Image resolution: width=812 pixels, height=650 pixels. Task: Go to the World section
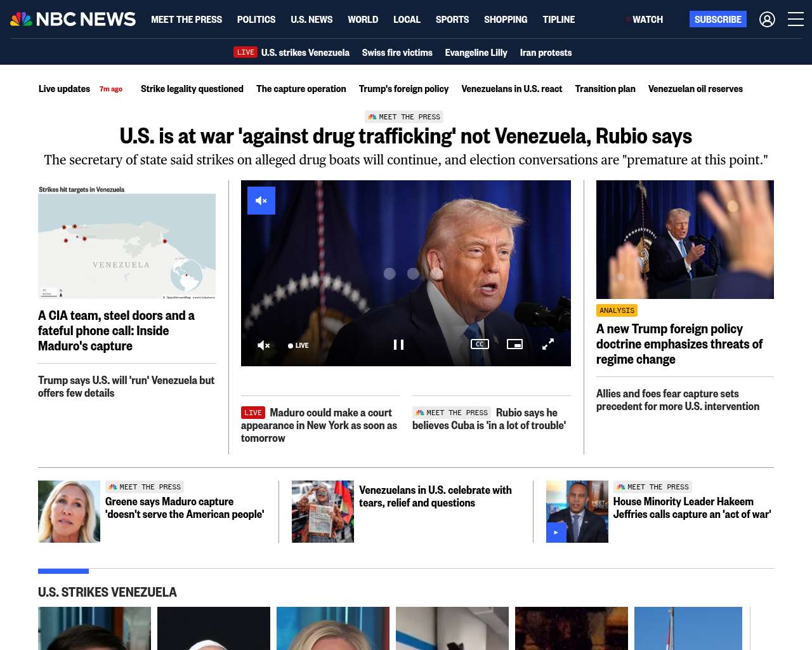[363, 20]
